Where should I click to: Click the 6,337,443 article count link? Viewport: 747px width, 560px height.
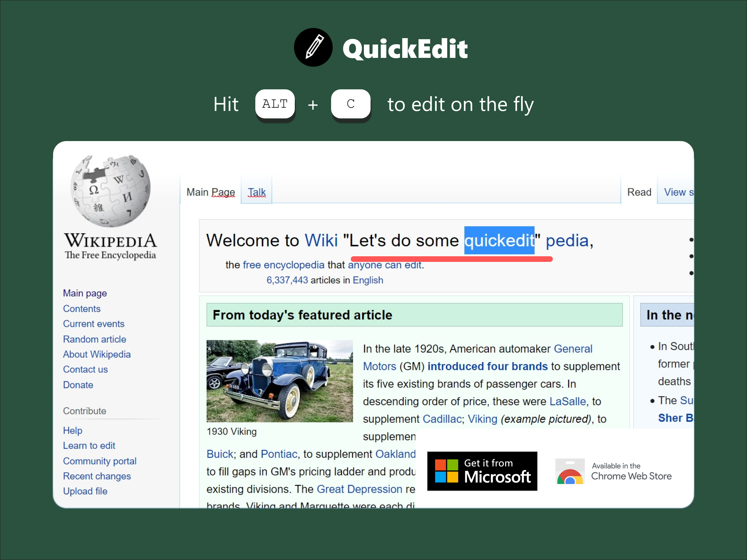pos(287,280)
